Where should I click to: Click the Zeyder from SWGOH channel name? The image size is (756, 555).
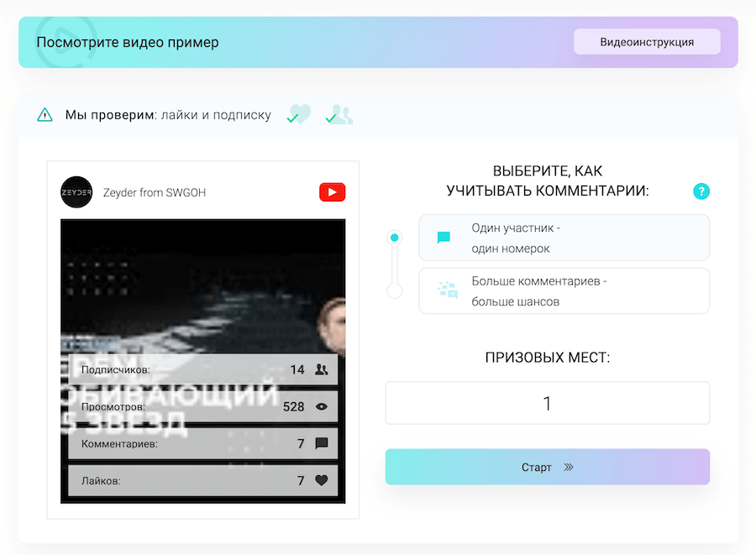pyautogui.click(x=155, y=193)
